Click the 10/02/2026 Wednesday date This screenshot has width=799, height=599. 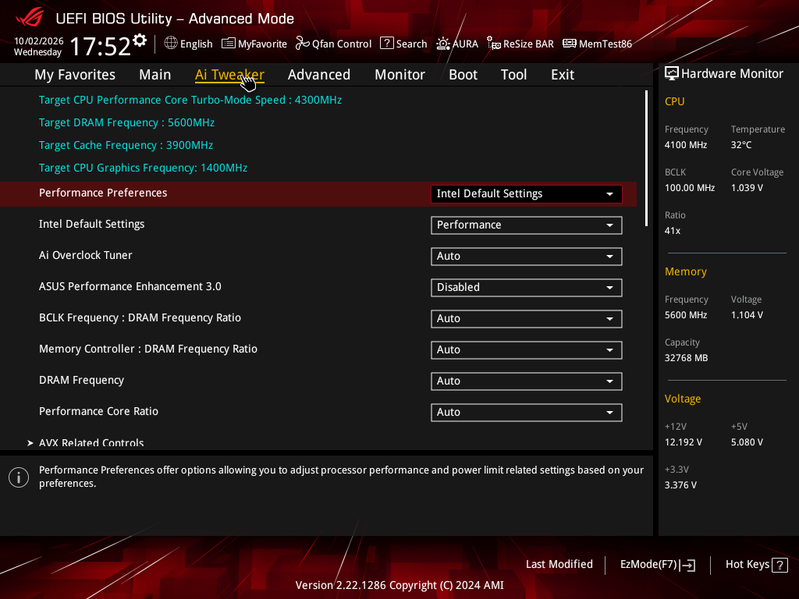pos(38,46)
